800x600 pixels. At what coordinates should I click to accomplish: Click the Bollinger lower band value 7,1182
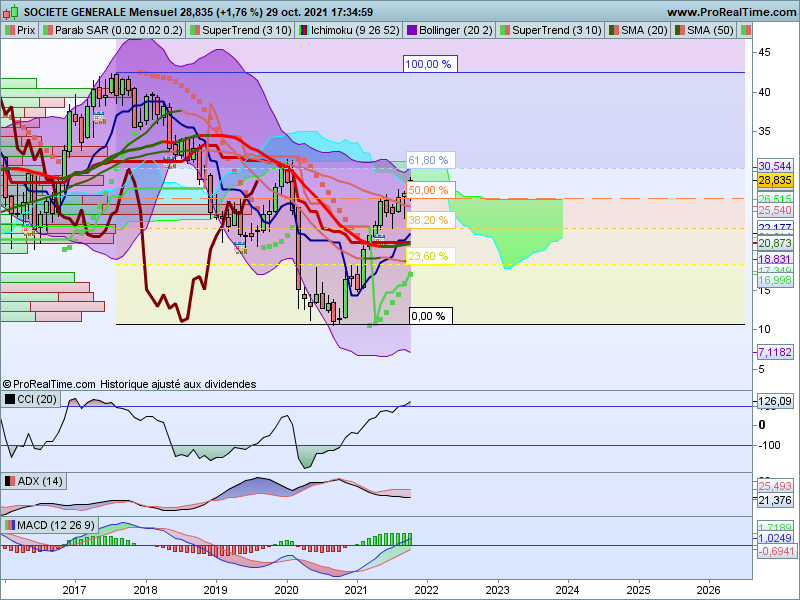point(774,352)
